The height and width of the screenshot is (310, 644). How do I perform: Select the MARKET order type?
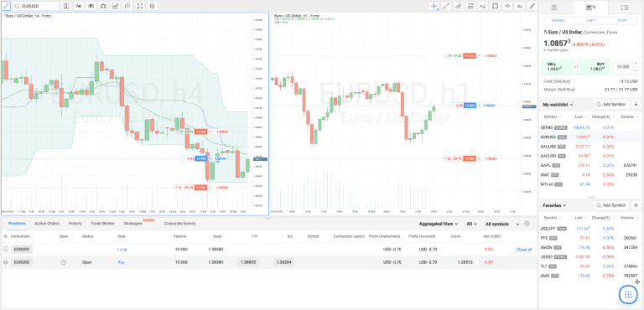point(559,21)
